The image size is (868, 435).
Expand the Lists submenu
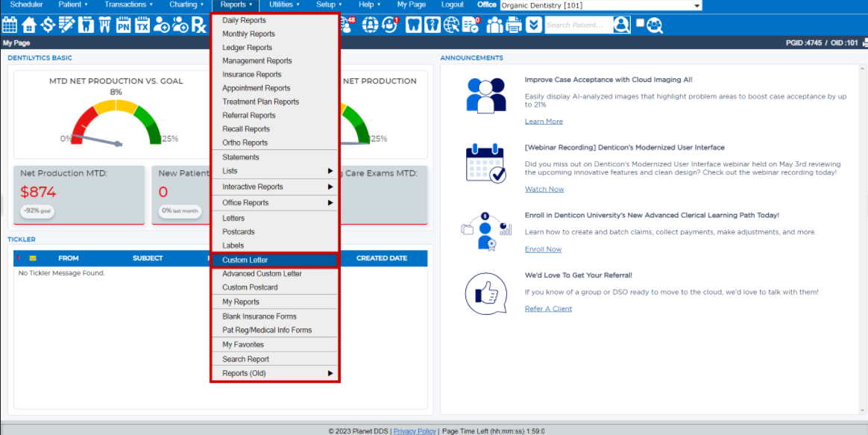pos(274,171)
